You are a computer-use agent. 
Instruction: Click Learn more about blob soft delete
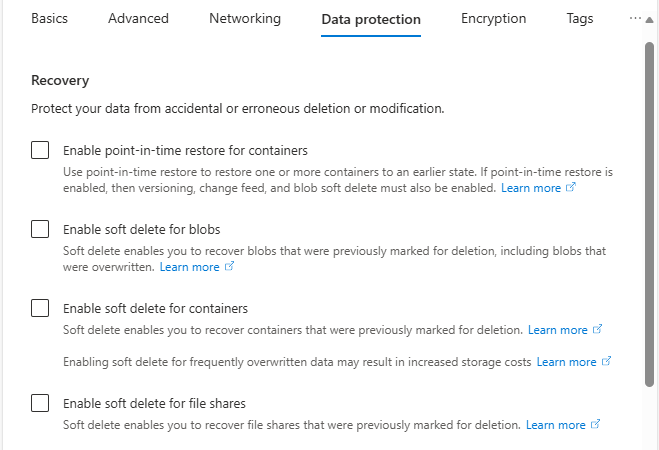(189, 267)
